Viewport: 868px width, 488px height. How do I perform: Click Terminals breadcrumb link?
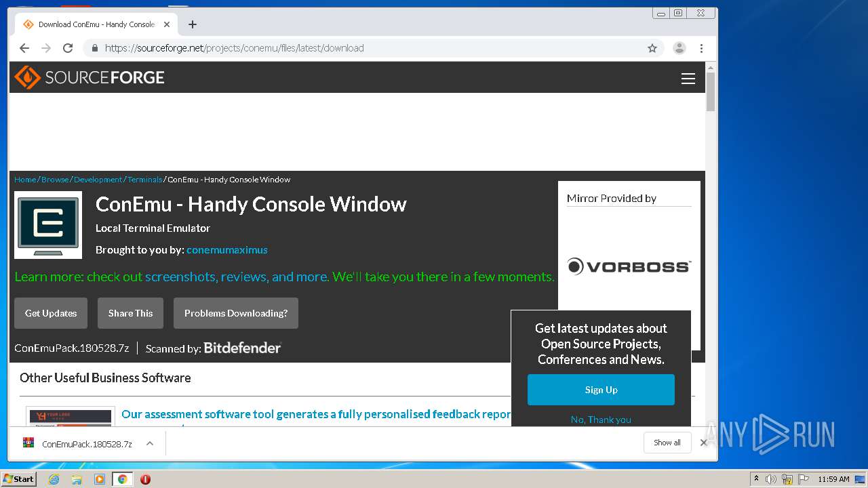click(x=145, y=180)
